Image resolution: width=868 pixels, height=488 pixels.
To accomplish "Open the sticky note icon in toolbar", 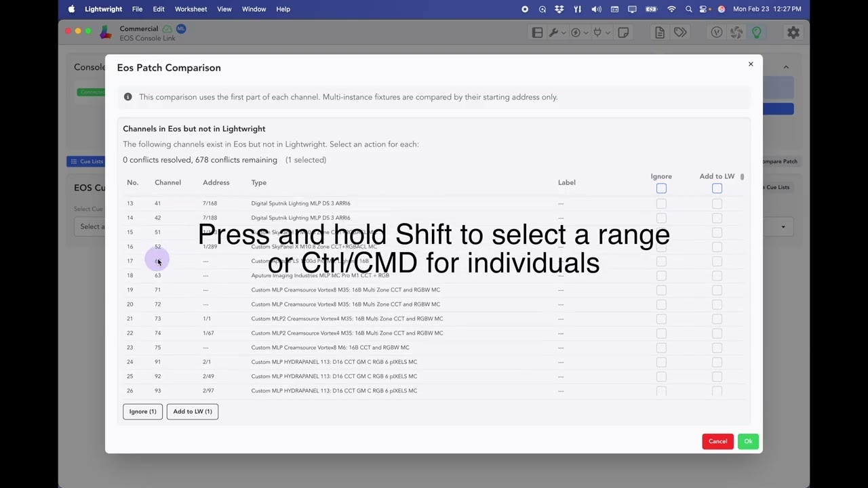I will tap(623, 33).
